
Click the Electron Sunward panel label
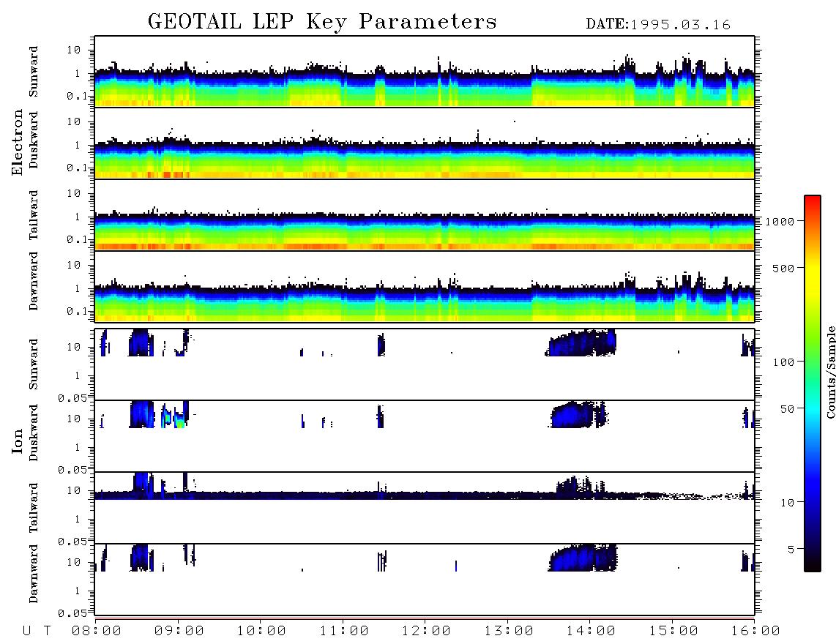[34, 72]
